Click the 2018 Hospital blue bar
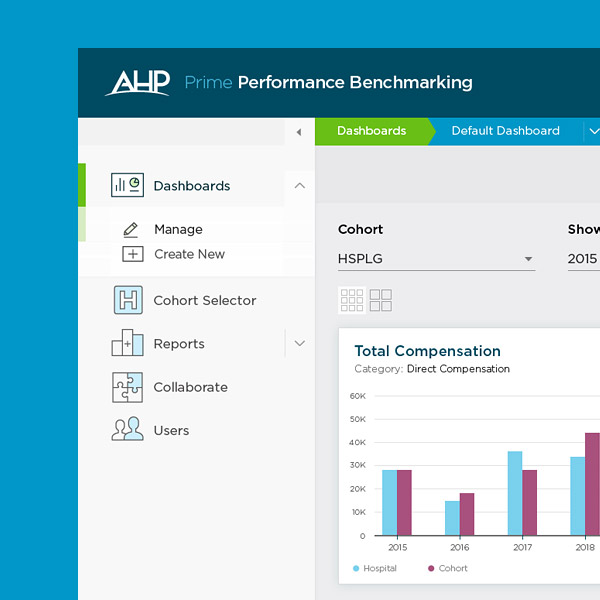The width and height of the screenshot is (600, 600). (578, 496)
